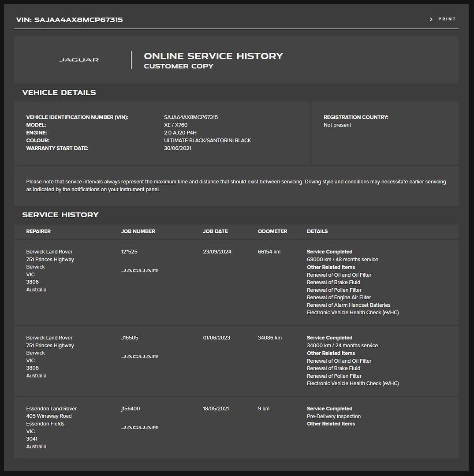This screenshot has height=476, width=474.
Task: Click the ODOMETER column header
Action: (272, 231)
